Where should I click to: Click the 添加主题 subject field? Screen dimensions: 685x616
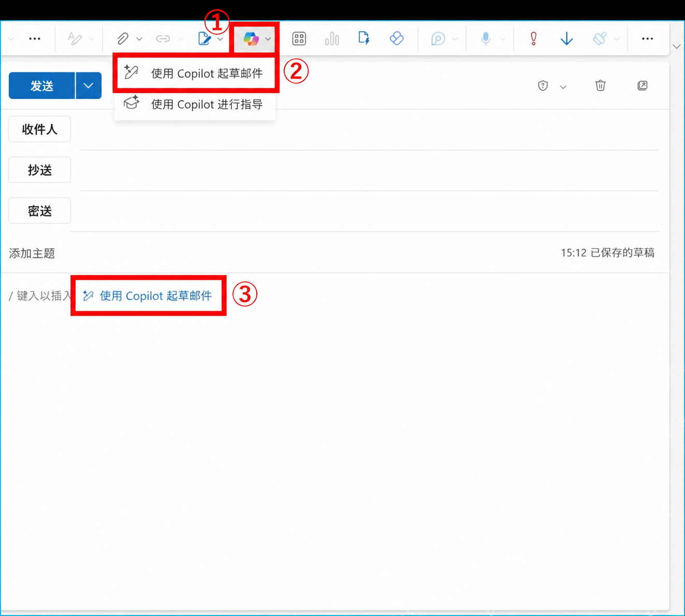(280, 253)
